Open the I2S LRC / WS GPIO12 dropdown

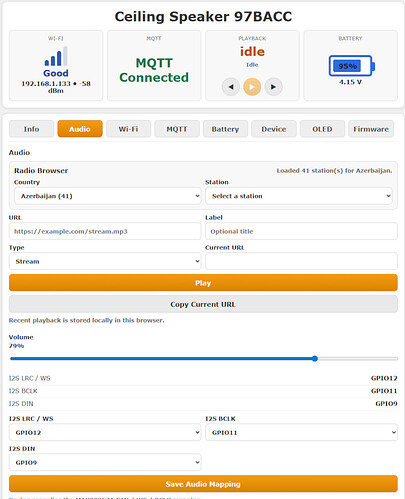point(105,432)
